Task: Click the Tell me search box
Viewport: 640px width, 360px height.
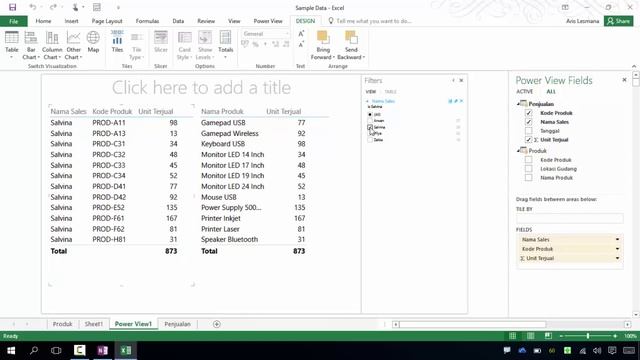Action: [374, 21]
